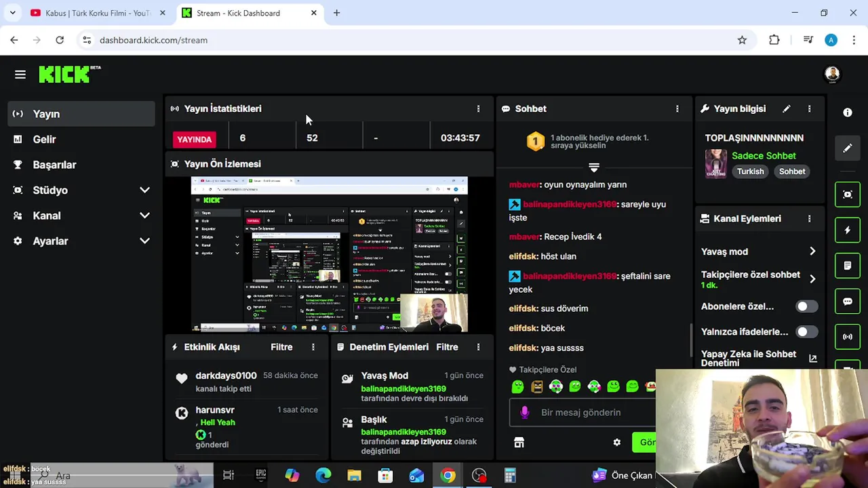Select the brown angry face emote

pyautogui.click(x=537, y=386)
